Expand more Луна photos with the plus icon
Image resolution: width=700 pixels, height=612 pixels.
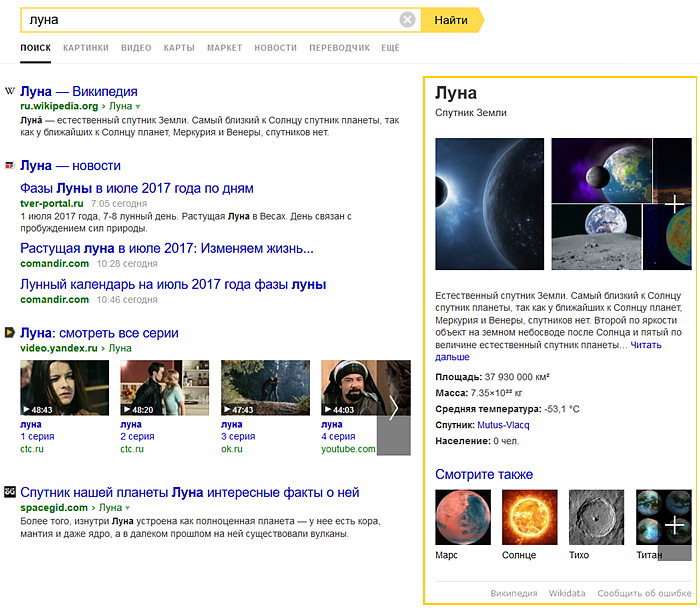tap(674, 204)
